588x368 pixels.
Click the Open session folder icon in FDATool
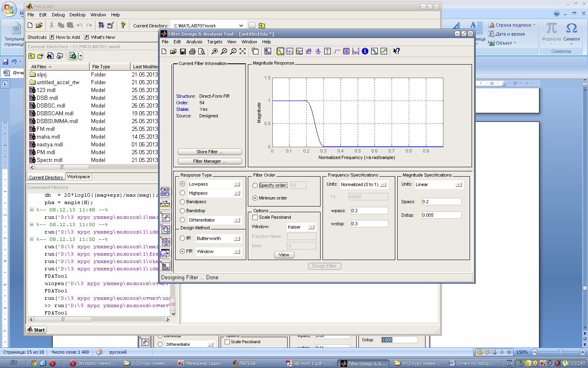[x=174, y=51]
